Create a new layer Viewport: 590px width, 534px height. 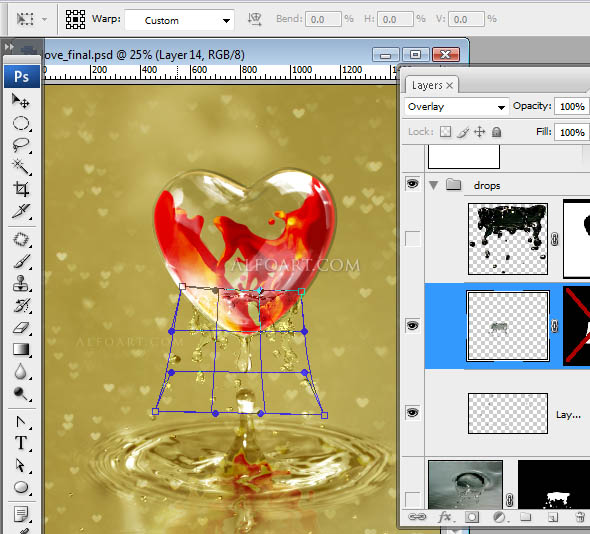(x=552, y=517)
